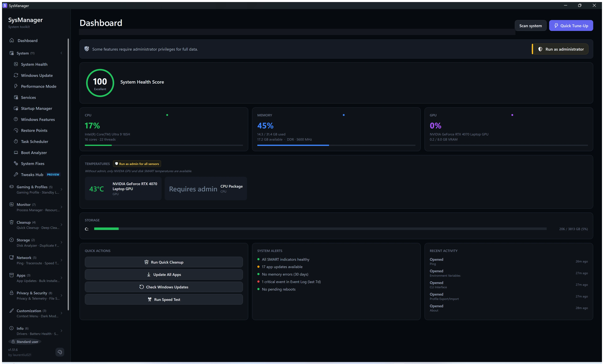Click the NVIDIA GPU temperature card
604x364 pixels.
coord(123,189)
